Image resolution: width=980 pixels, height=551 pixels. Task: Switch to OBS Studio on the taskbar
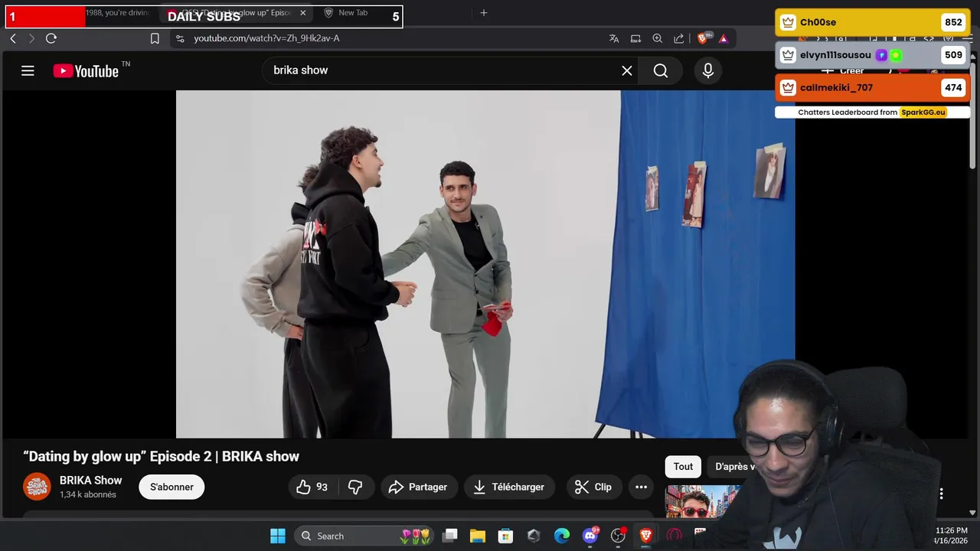coord(618,536)
